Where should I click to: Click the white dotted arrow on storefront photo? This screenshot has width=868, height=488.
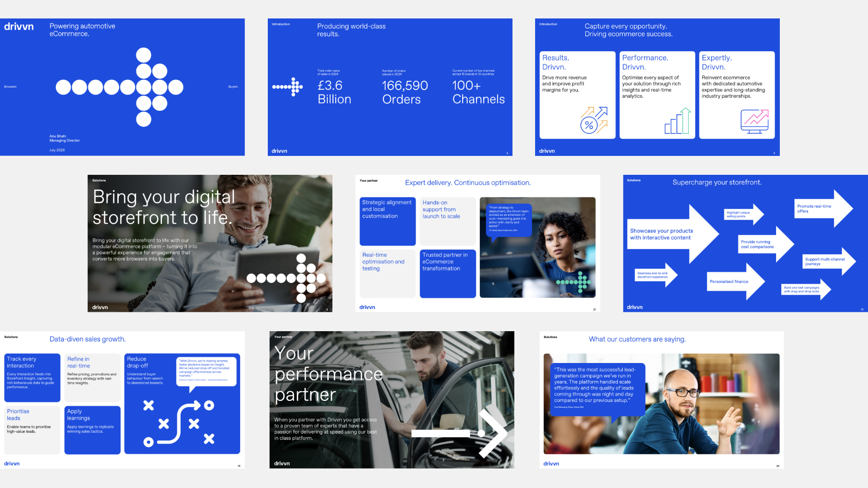[x=286, y=278]
